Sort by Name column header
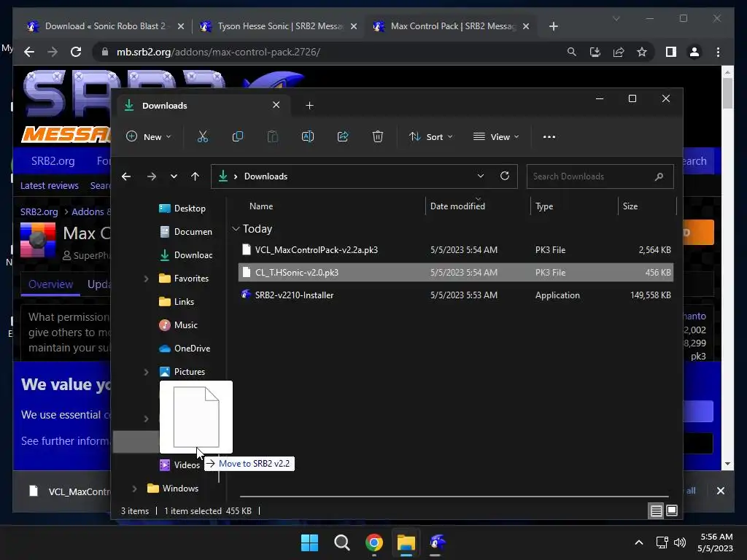 tap(261, 206)
